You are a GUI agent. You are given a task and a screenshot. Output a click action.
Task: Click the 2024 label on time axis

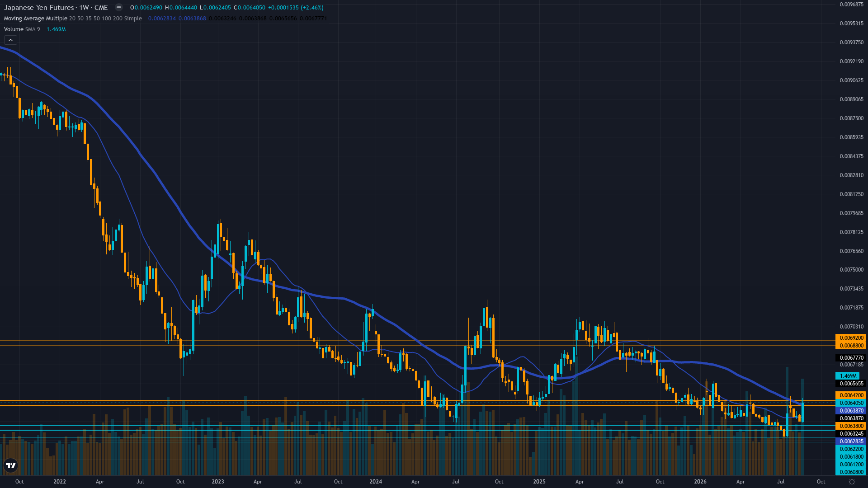click(376, 482)
